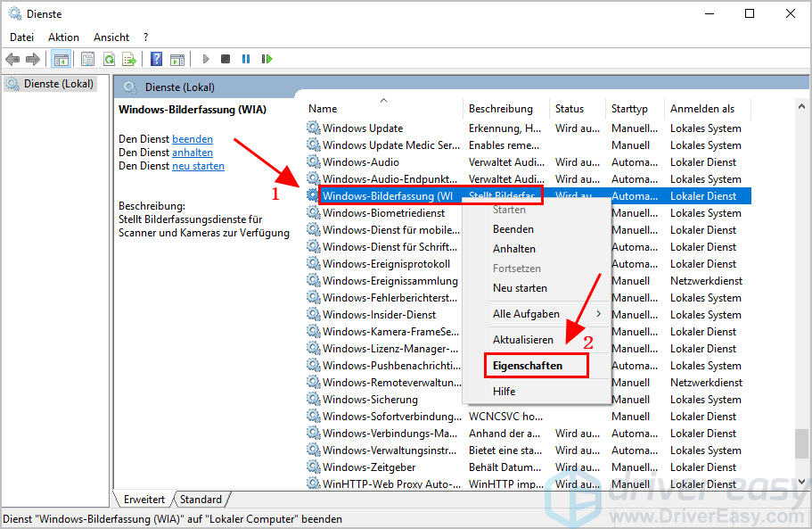Image resolution: width=812 pixels, height=529 pixels.
Task: Choose Neu starten in the context menu
Action: 536,288
